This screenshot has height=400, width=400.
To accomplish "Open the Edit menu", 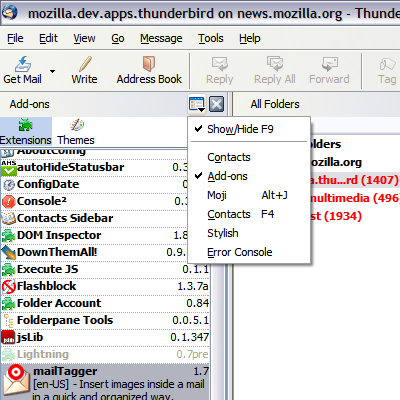I will pyautogui.click(x=48, y=38).
